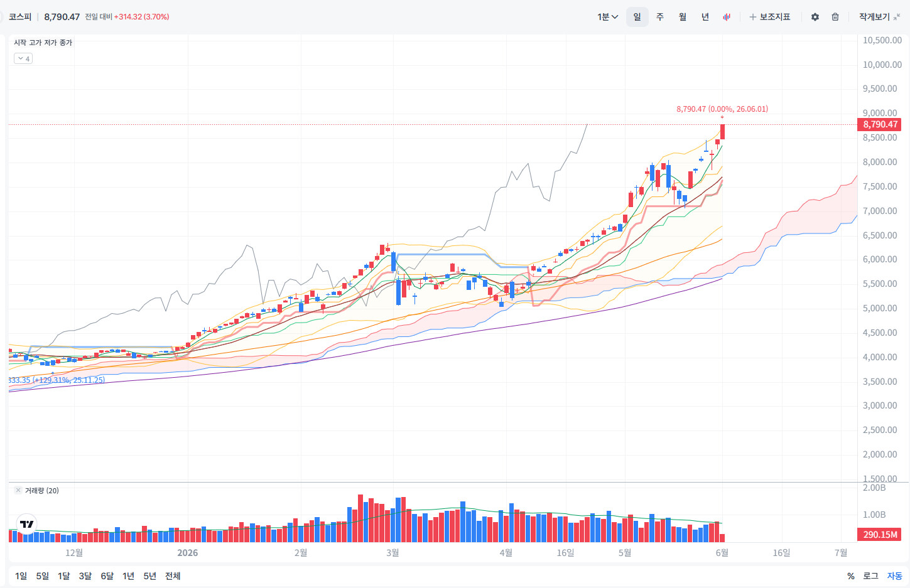
Task: Click the +314.32 (3.70%) change value
Action: click(142, 17)
